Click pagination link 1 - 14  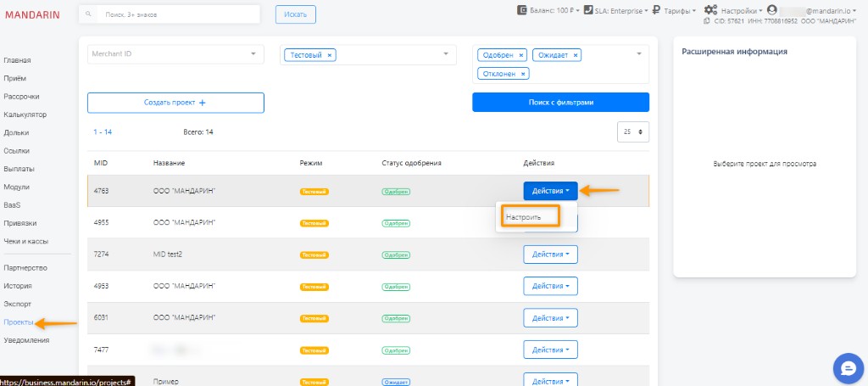103,132
